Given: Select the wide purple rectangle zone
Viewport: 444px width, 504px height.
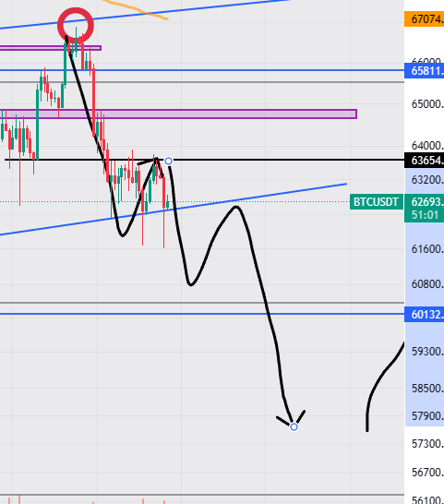Looking at the screenshot, I should coord(178,114).
